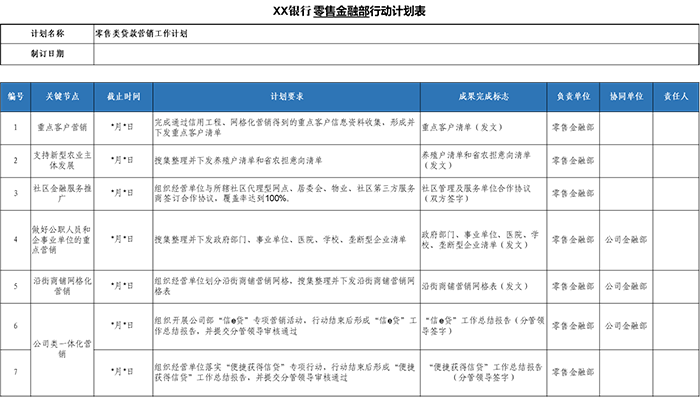Click the title XX银行零售金融部行动计划表
The image size is (700, 397).
click(x=349, y=11)
